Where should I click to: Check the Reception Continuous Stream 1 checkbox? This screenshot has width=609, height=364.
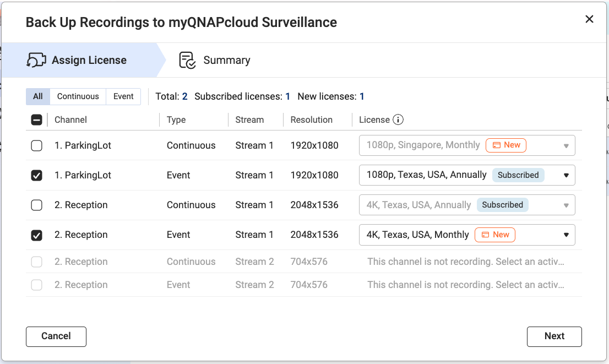36,205
